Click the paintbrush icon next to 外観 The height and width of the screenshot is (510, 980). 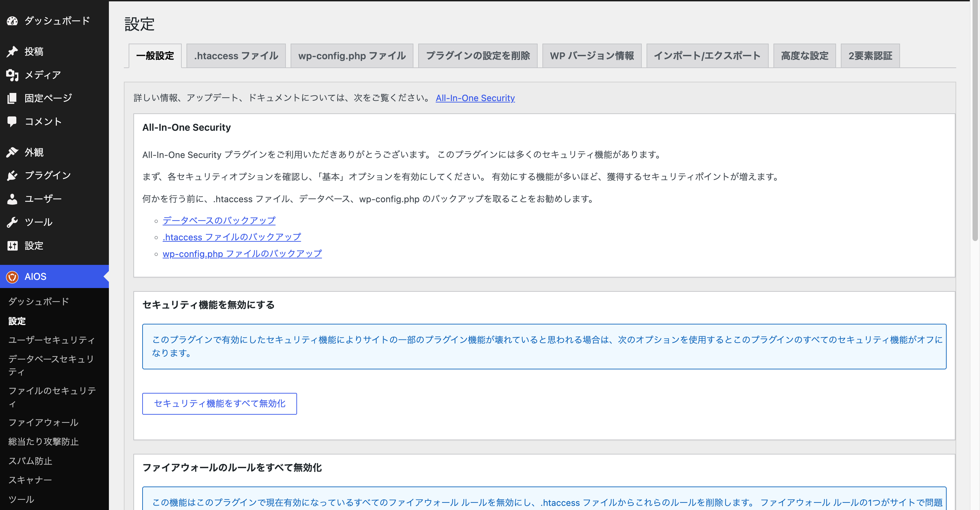pos(12,152)
